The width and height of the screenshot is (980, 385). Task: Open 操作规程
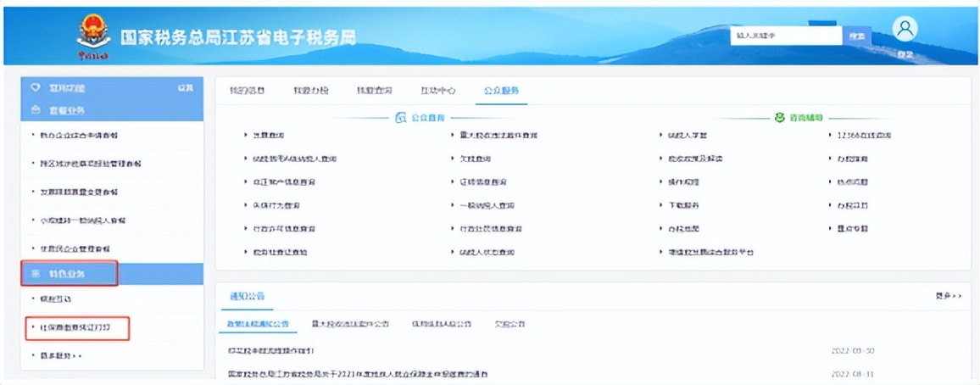point(684,181)
